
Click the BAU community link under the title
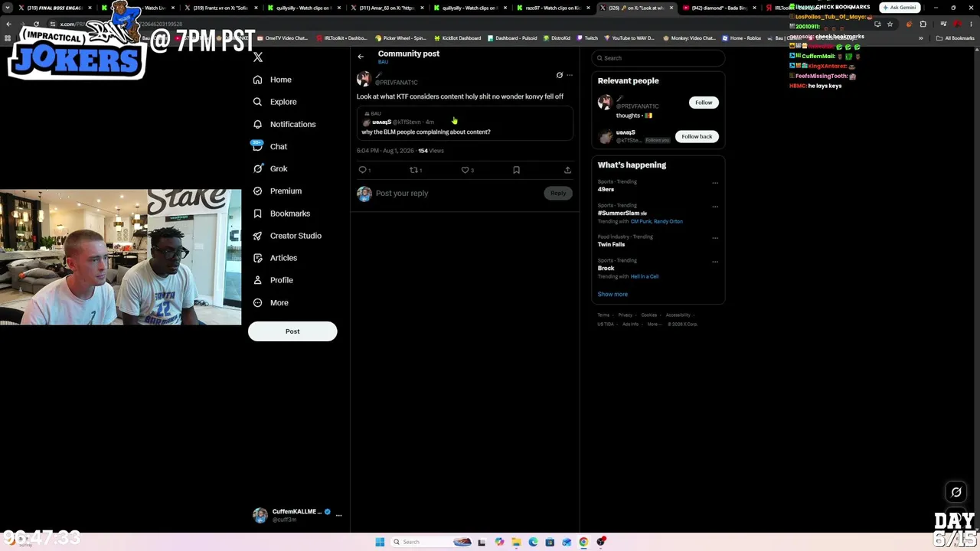[x=384, y=62]
